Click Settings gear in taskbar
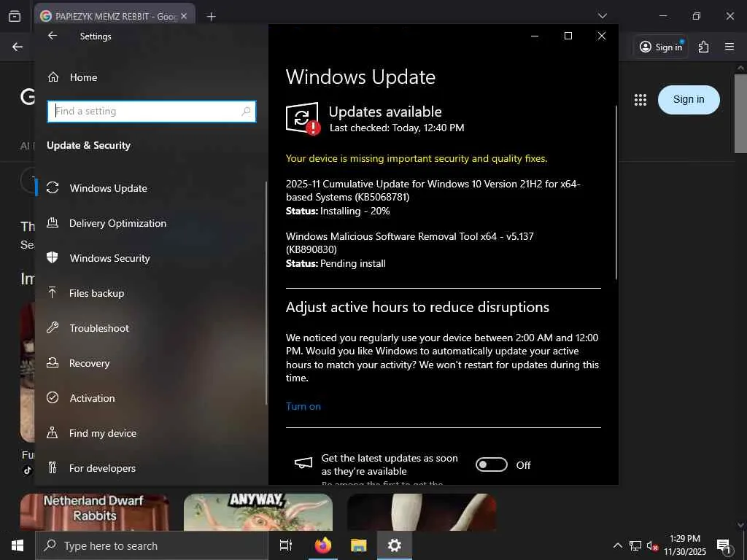Image resolution: width=747 pixels, height=560 pixels. (x=395, y=545)
